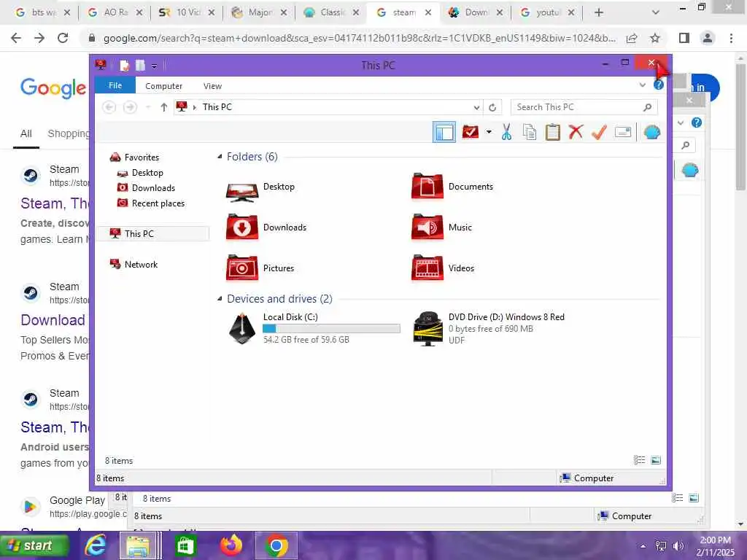The height and width of the screenshot is (560, 747).
Task: Expand the ribbon with the chevron
Action: tap(642, 85)
